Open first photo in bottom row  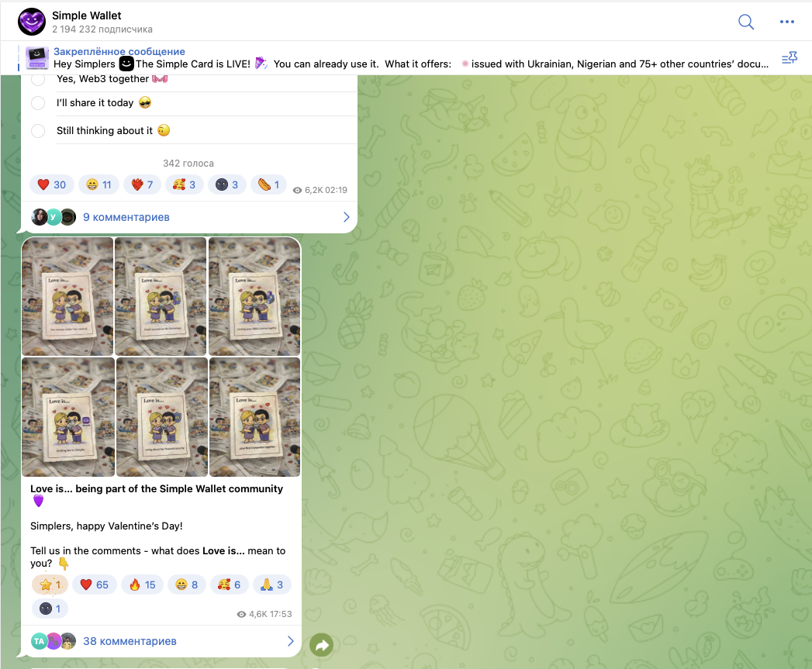click(67, 417)
